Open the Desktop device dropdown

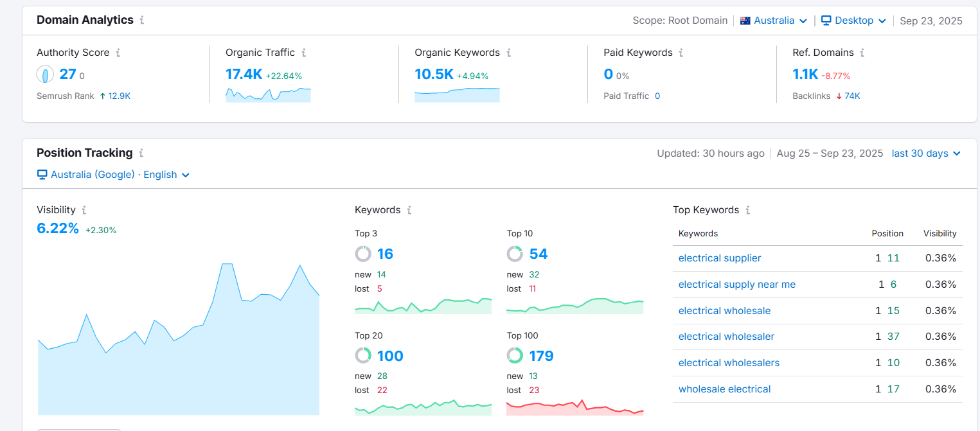click(854, 21)
